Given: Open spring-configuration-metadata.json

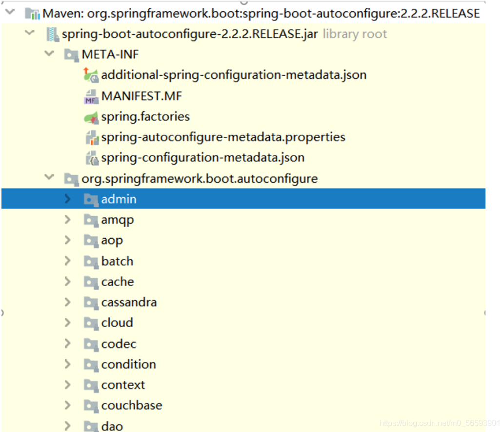Looking at the screenshot, I should [x=203, y=158].
